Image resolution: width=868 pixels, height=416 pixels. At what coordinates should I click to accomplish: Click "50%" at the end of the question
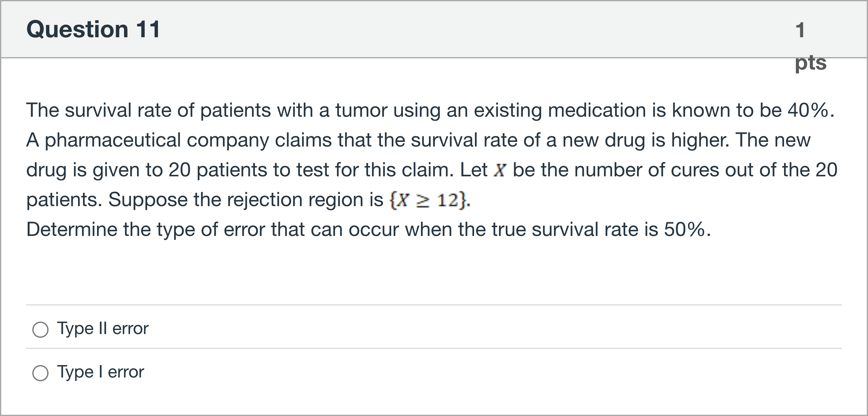tap(684, 229)
